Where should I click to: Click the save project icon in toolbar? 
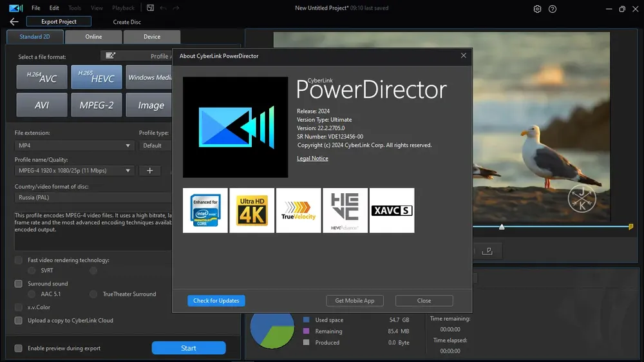[x=150, y=8]
